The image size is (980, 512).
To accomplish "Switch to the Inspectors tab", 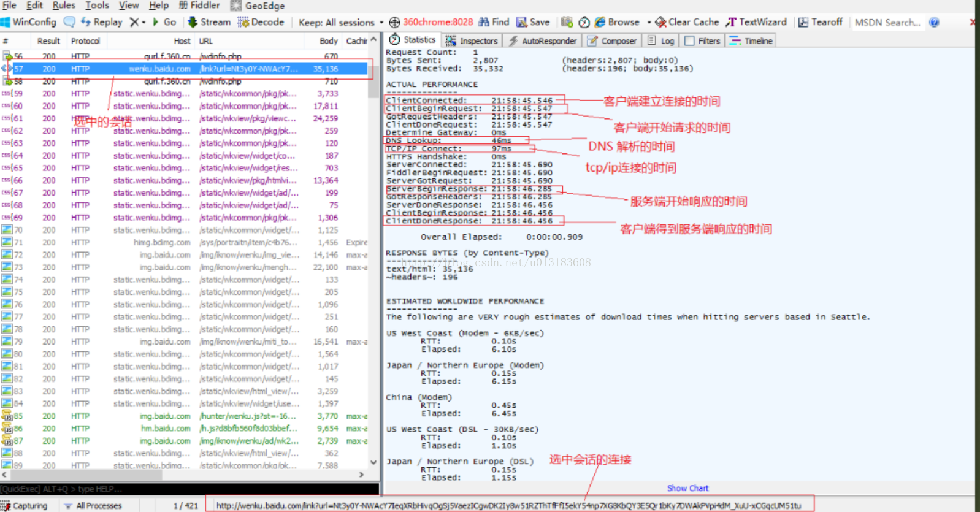I will [472, 40].
